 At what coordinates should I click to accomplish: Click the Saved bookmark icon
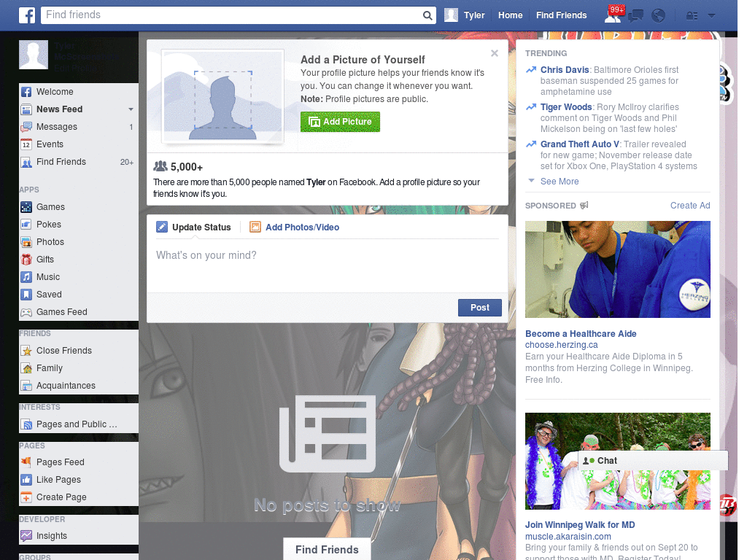(x=26, y=295)
